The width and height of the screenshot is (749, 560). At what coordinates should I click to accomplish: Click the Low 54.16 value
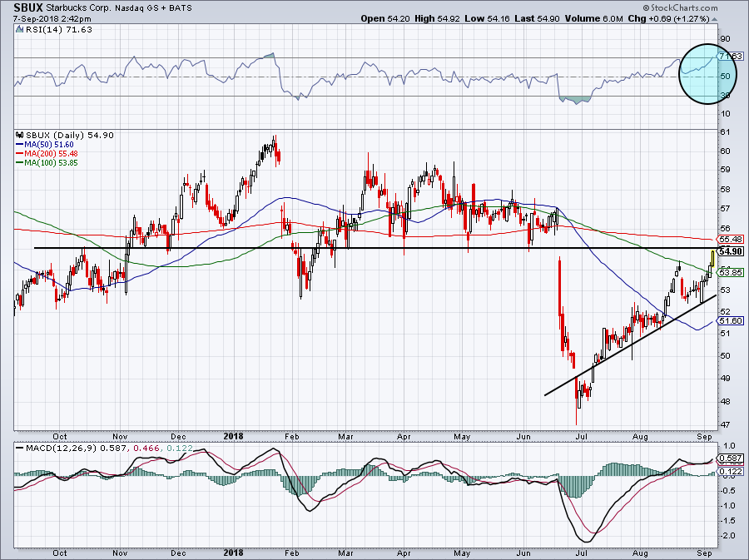487,18
